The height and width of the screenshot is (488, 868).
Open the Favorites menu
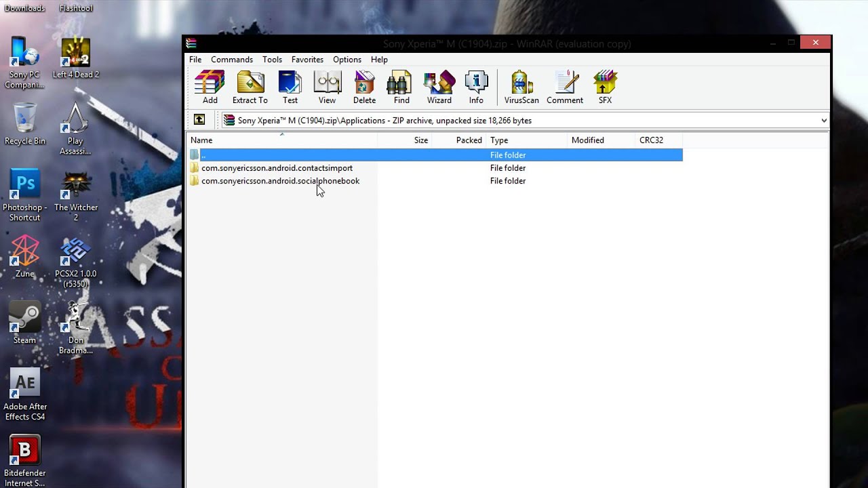tap(307, 60)
